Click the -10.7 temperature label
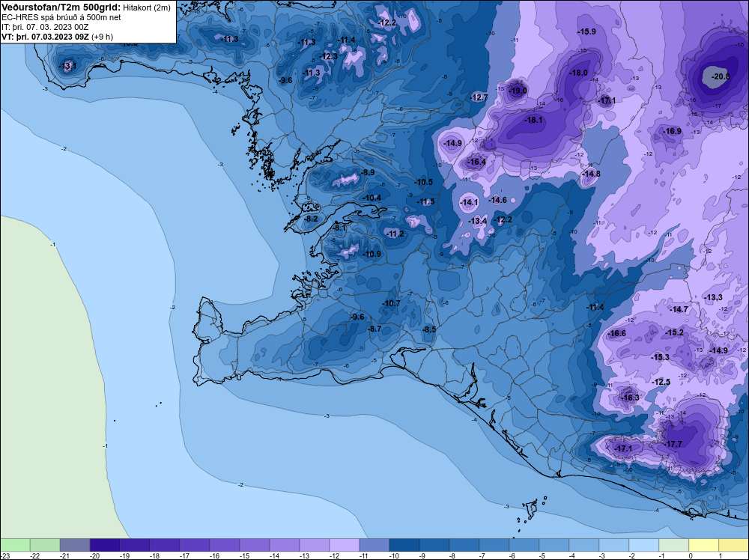 pos(391,303)
